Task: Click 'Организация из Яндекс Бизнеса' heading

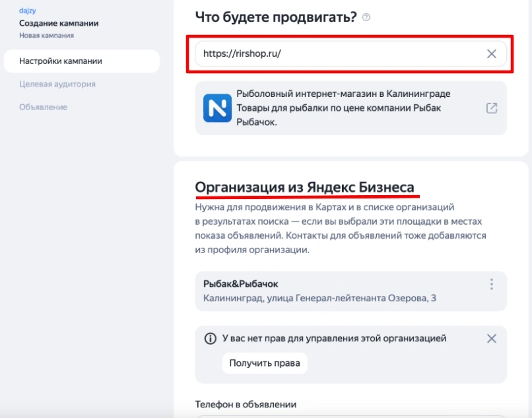Action: click(x=304, y=187)
